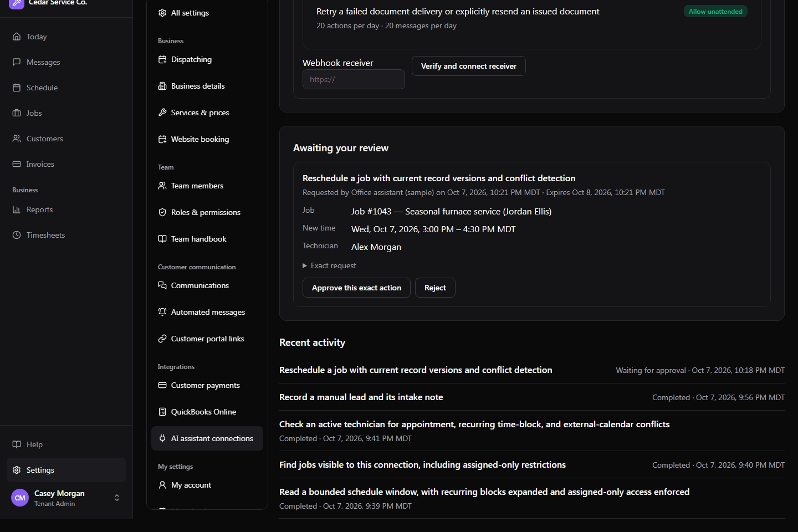Open the Casey Morgan account switcher chevron

point(117,498)
